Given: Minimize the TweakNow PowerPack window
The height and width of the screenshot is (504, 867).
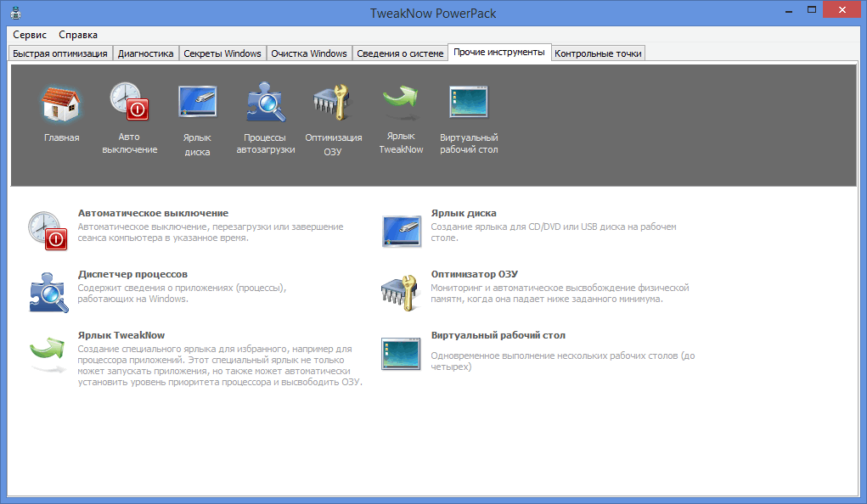Looking at the screenshot, I should [x=789, y=10].
